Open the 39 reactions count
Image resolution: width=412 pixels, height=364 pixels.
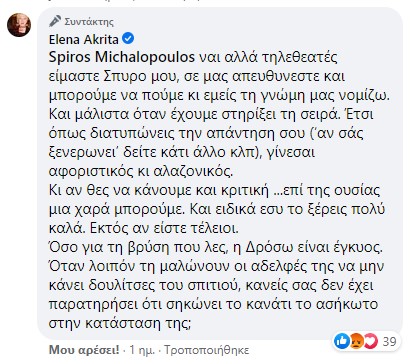[x=389, y=342]
